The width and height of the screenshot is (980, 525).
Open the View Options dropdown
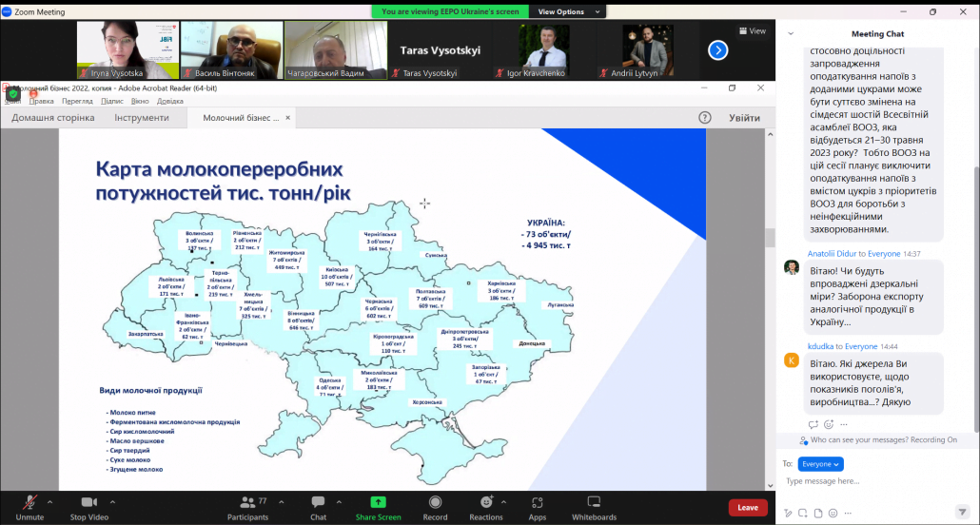(566, 11)
